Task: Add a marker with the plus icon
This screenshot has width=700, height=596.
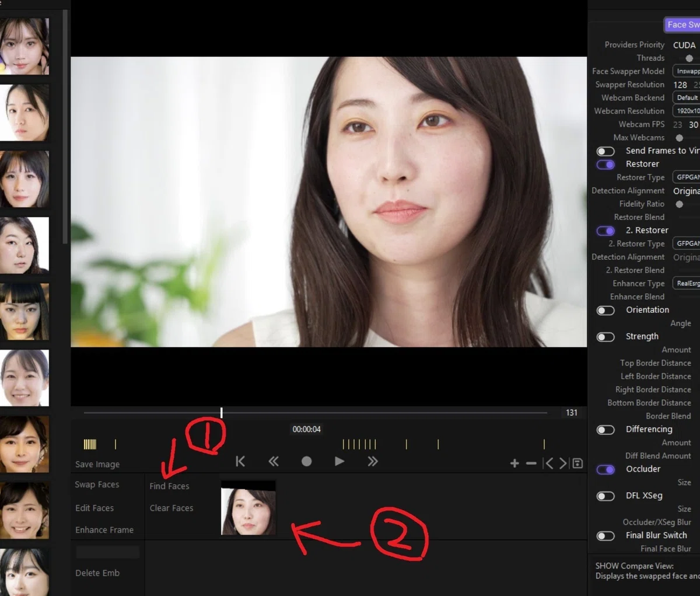Action: pos(514,463)
